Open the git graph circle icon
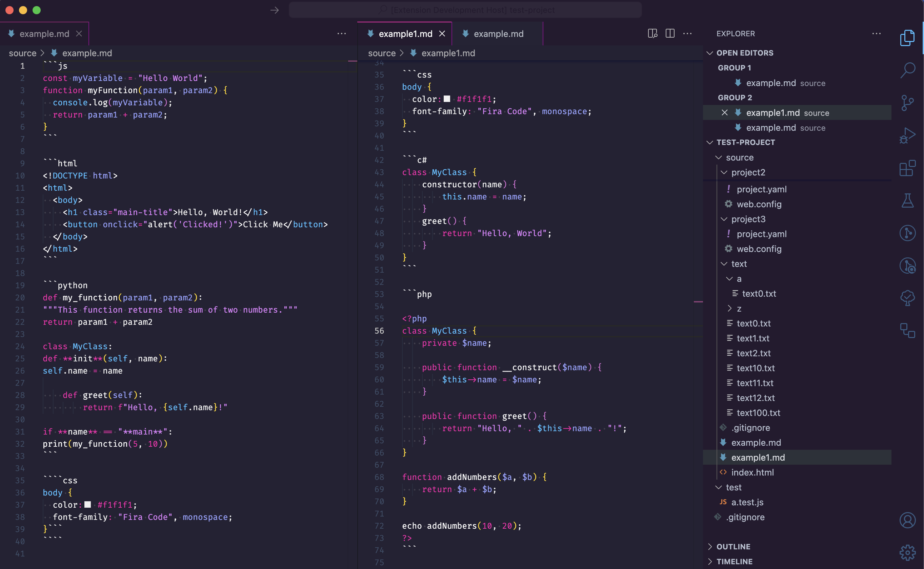The image size is (924, 569). 907,233
